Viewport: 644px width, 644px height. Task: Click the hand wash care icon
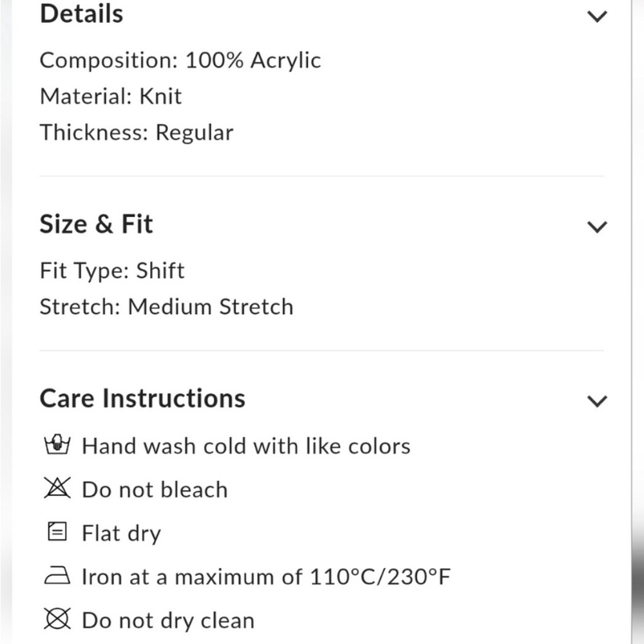tap(57, 445)
